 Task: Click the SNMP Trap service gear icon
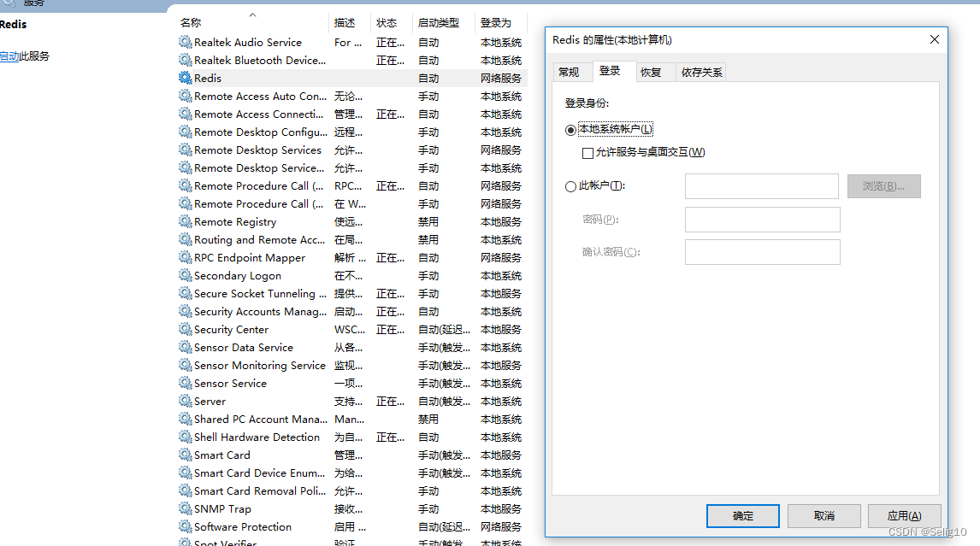[185, 508]
